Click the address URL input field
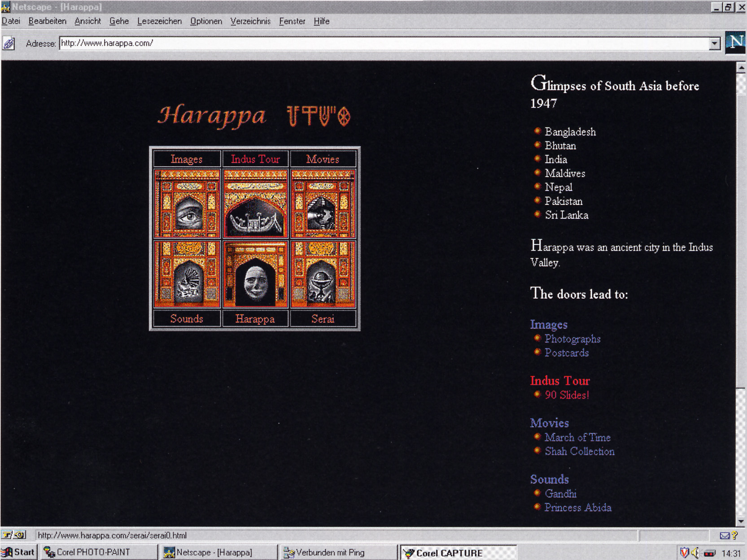Image resolution: width=747 pixels, height=560 pixels. coord(384,43)
